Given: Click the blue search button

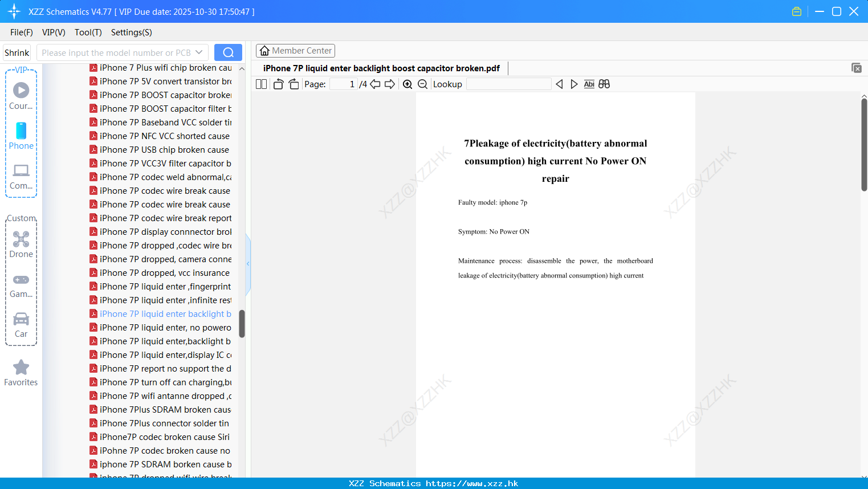Looking at the screenshot, I should pyautogui.click(x=228, y=52).
